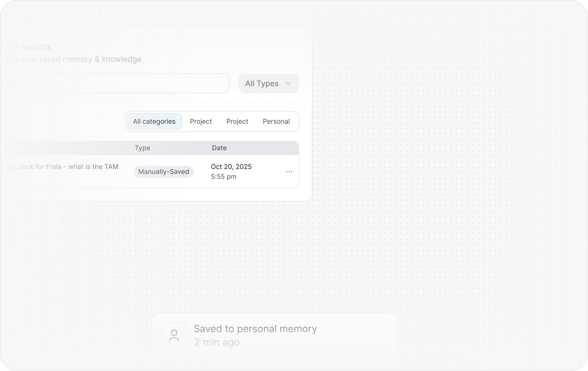Click the person icon in the notification

(x=174, y=335)
